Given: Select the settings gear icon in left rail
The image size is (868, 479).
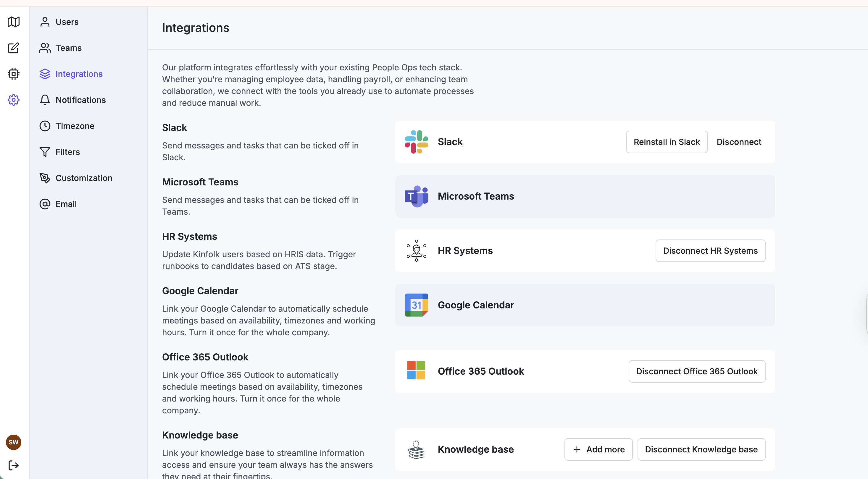Looking at the screenshot, I should click(x=14, y=100).
